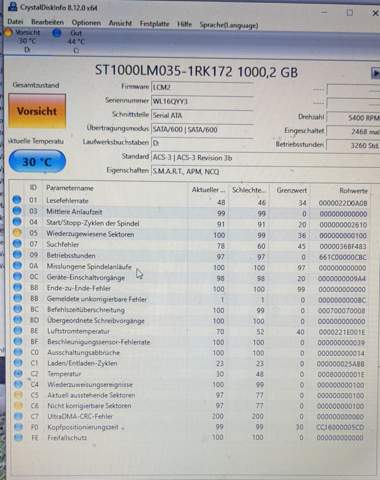The width and height of the screenshot is (380, 480).
Task: Click the Rohwerte column header
Action: 353,191
